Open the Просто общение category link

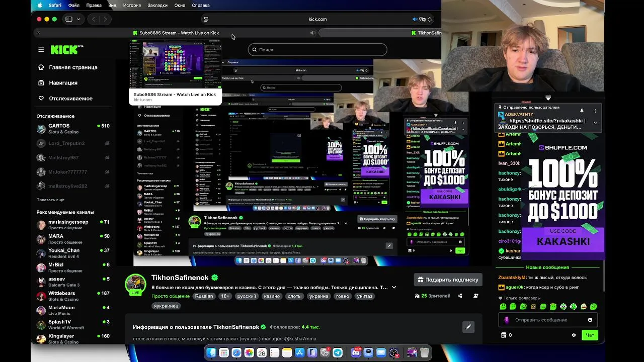point(171,296)
